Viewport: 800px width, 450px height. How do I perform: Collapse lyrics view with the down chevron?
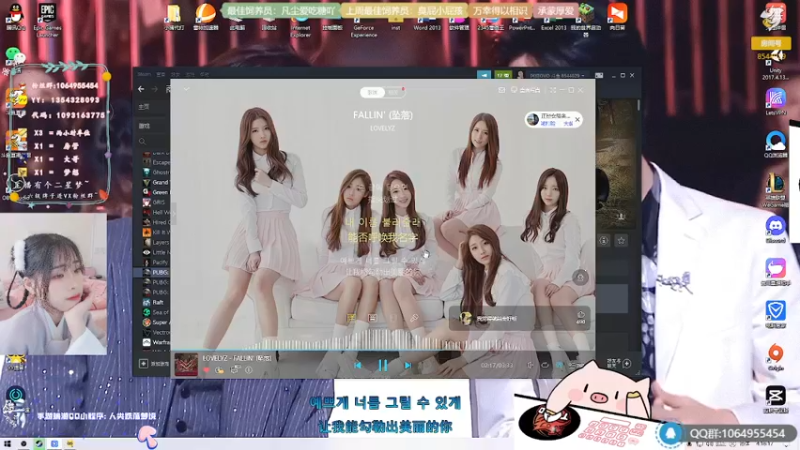[186, 89]
